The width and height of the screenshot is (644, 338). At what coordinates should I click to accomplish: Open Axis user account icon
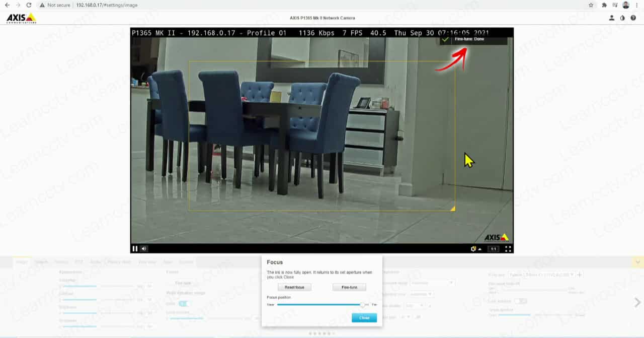612,18
